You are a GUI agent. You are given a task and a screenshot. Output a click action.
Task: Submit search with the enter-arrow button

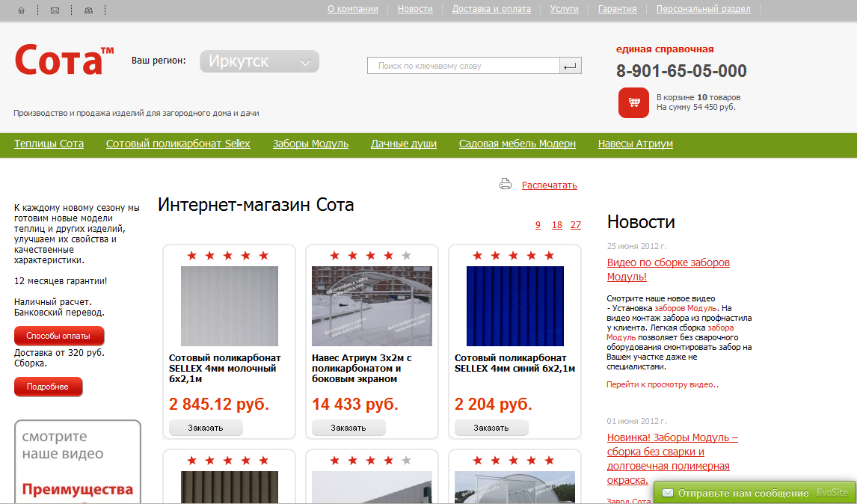coord(570,66)
